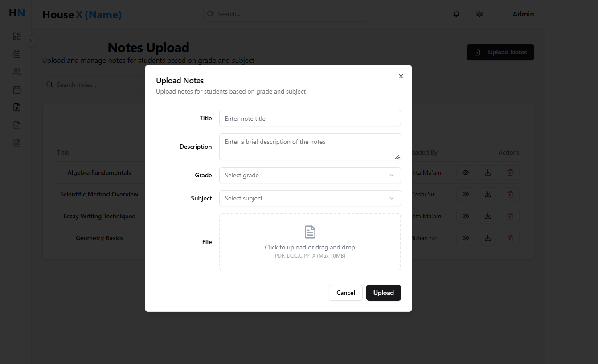View Essay Writing Techniques with eye icon

coord(466,216)
